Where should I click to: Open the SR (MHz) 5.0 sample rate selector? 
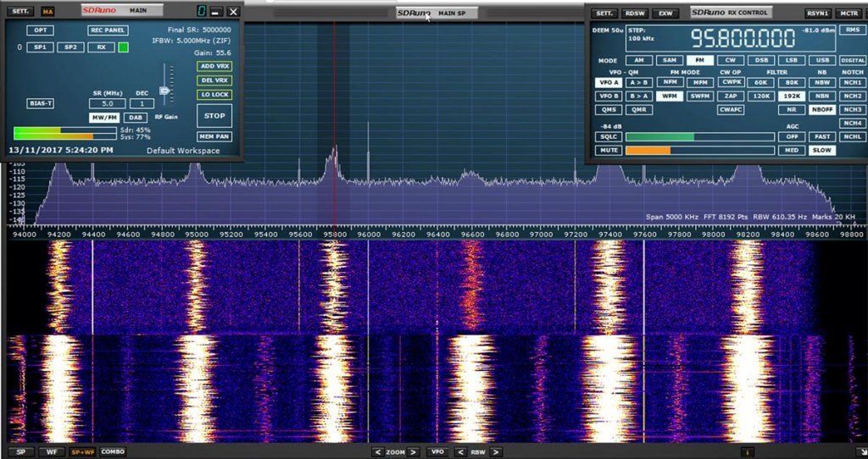coord(108,103)
